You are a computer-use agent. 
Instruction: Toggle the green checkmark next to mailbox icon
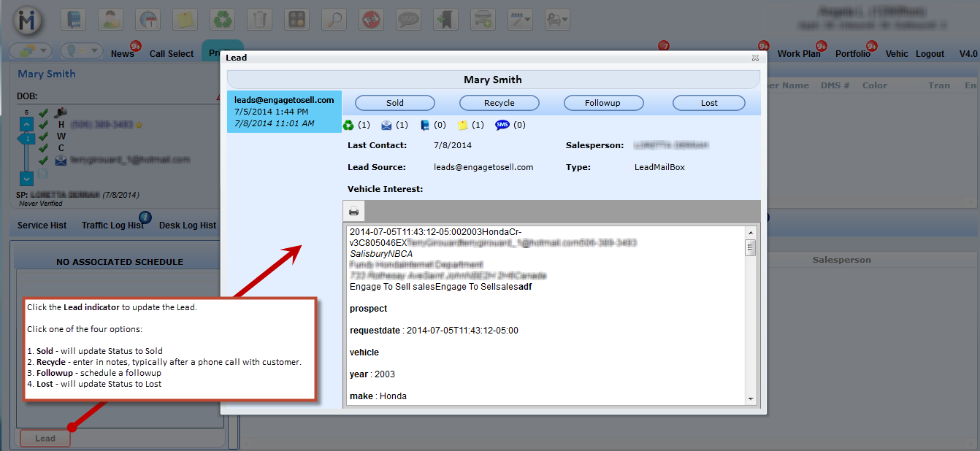click(43, 113)
